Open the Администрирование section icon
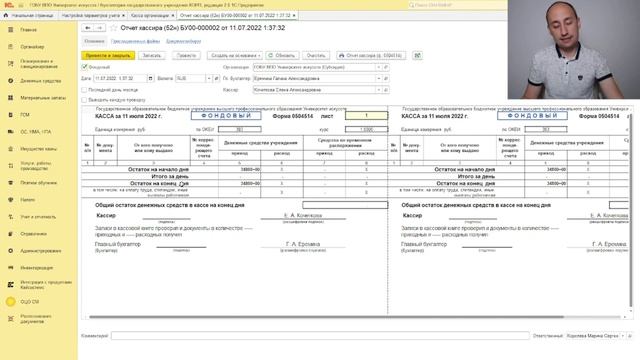This screenshot has height=360, width=640. pyautogui.click(x=11, y=251)
